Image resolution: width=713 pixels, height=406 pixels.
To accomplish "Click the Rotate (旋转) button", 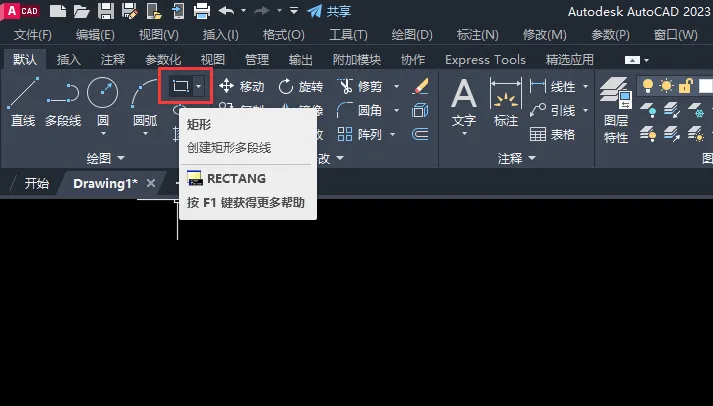I will [x=301, y=86].
